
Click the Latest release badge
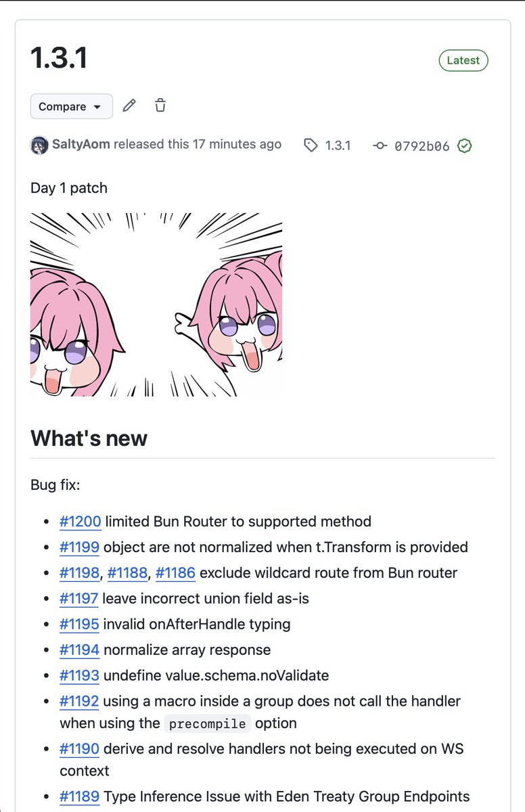[463, 60]
